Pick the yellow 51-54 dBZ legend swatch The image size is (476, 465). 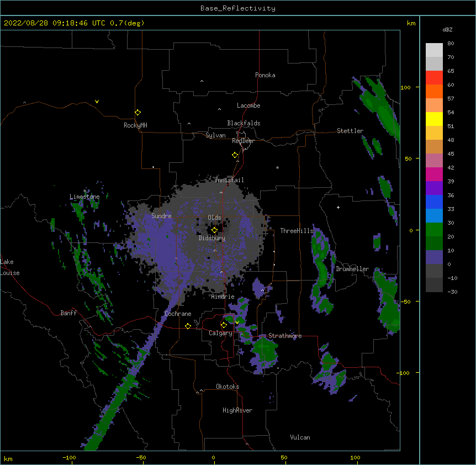tap(434, 119)
